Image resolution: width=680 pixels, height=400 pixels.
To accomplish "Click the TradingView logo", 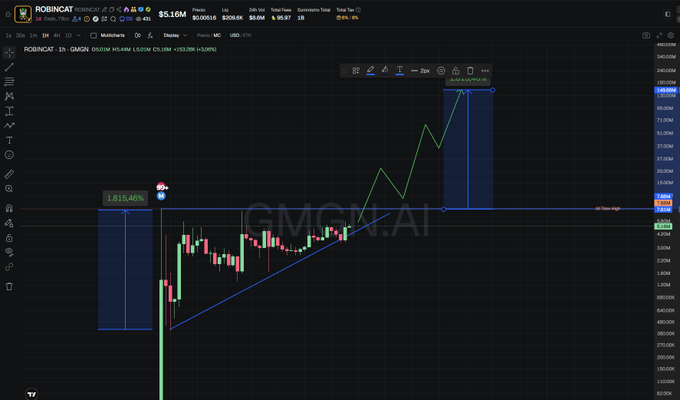I will click(x=32, y=394).
